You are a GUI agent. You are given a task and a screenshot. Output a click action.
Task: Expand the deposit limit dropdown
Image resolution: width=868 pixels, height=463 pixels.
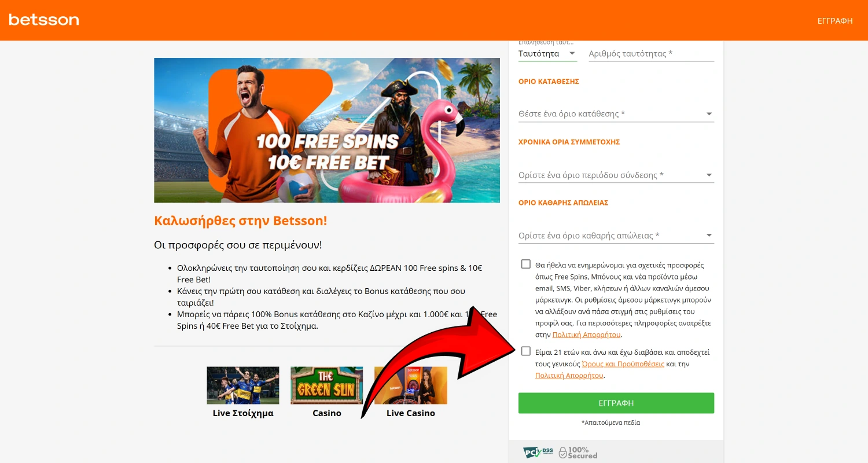click(x=616, y=114)
